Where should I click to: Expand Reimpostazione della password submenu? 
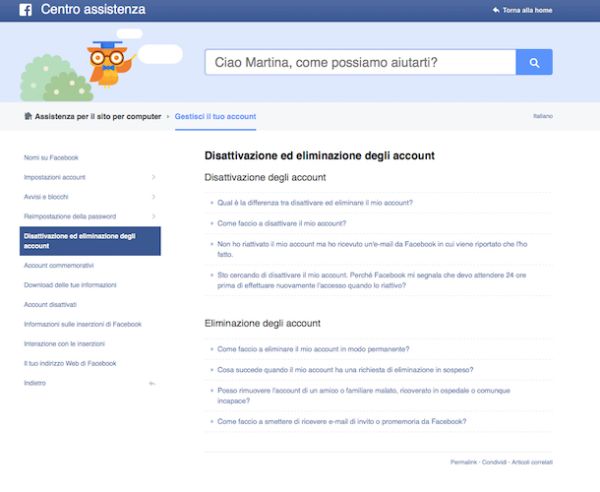click(153, 216)
